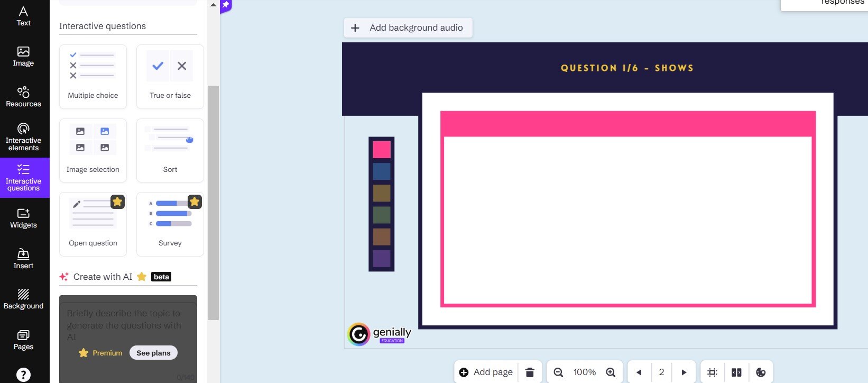Open the Widgets panel

pos(23,218)
